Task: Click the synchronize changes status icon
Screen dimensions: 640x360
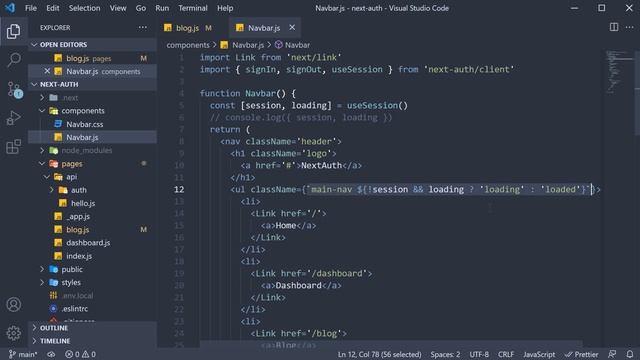Action: point(51,354)
